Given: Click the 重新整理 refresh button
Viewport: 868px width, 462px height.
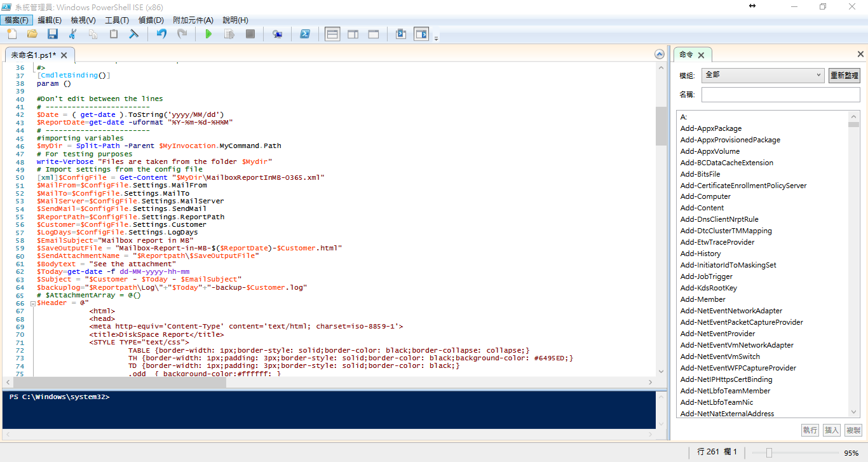Looking at the screenshot, I should (x=844, y=76).
